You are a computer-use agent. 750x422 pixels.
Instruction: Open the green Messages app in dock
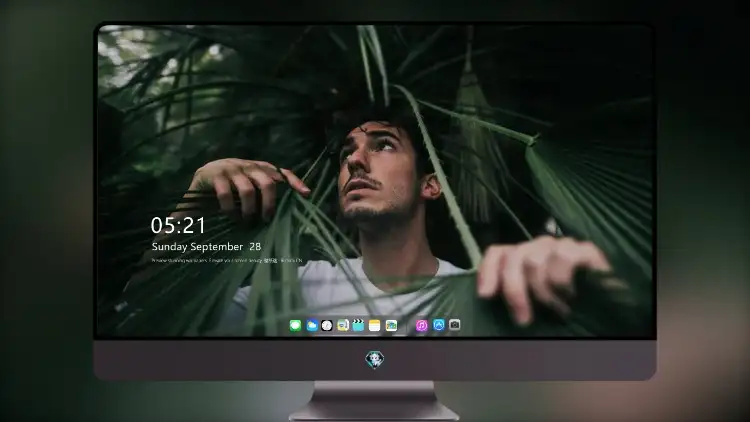click(x=296, y=326)
